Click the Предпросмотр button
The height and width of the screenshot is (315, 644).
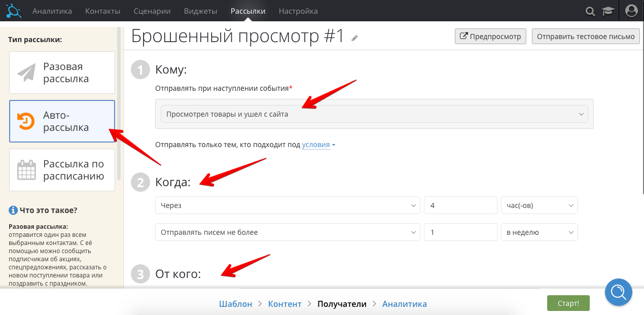coord(490,37)
